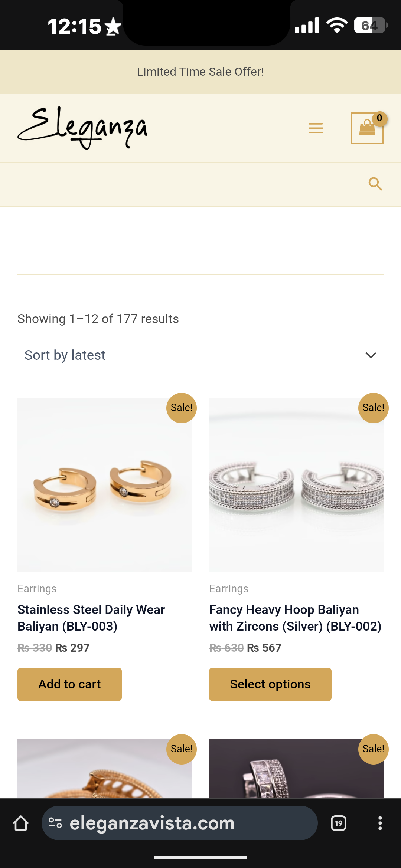Click the Eleganza logo

(x=82, y=128)
